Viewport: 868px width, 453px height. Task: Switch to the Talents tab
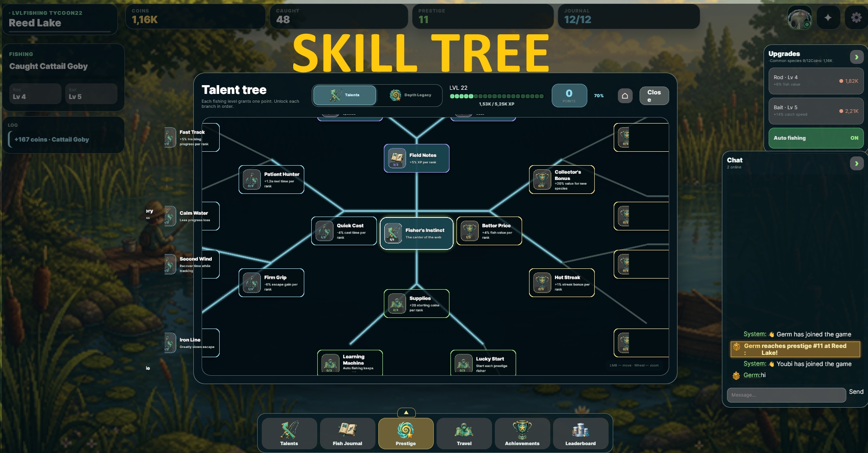pyautogui.click(x=345, y=95)
